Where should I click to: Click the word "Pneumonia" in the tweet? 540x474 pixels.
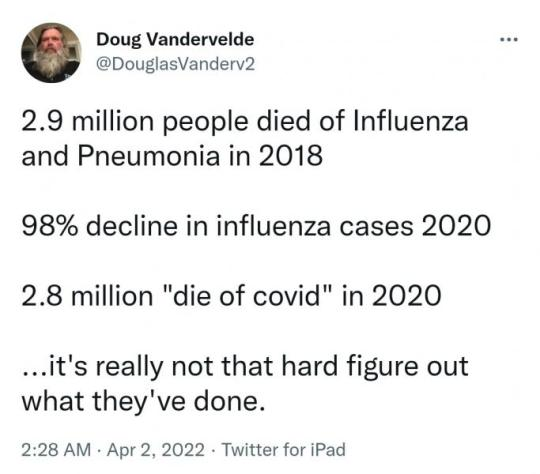point(149,156)
